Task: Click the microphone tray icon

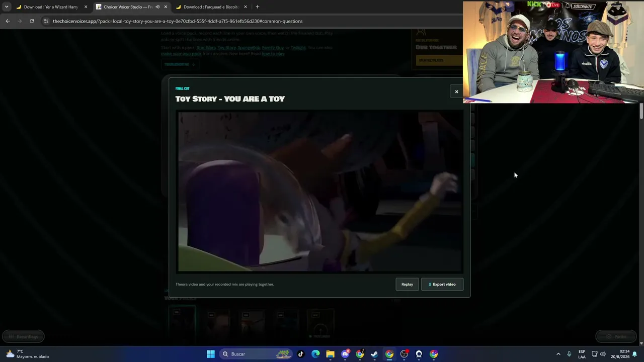Action: click(569, 354)
